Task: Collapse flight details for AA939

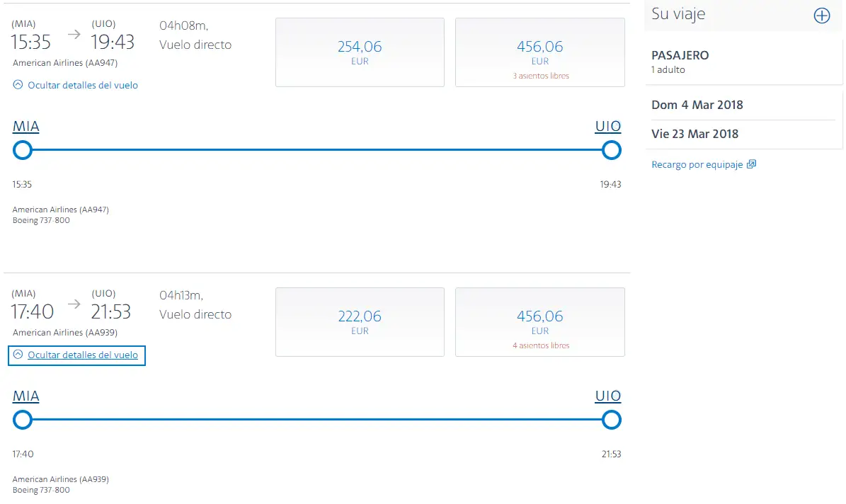Action: tap(76, 355)
